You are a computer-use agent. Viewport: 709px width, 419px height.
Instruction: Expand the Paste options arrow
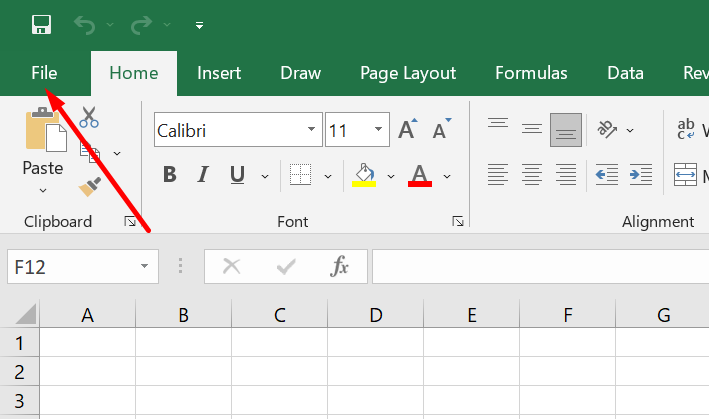tap(43, 190)
